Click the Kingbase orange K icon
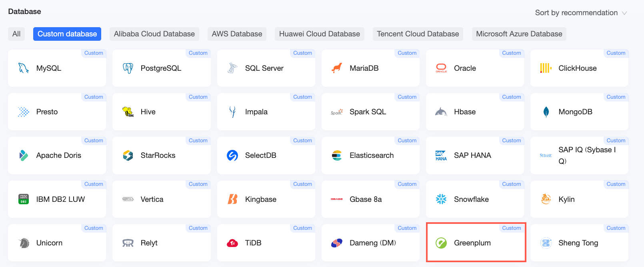This screenshot has height=267, width=644. (x=232, y=199)
